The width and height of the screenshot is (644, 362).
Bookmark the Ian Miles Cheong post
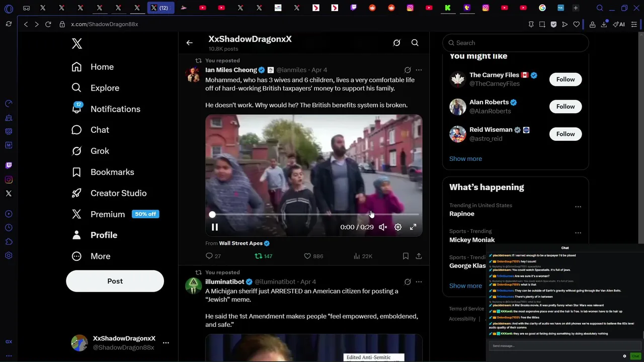[x=406, y=256]
